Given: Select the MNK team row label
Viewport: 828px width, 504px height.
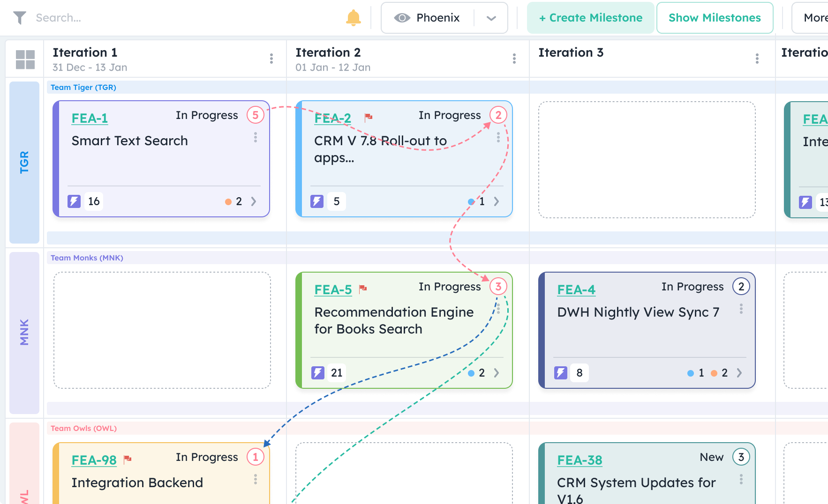Looking at the screenshot, I should coord(24,333).
